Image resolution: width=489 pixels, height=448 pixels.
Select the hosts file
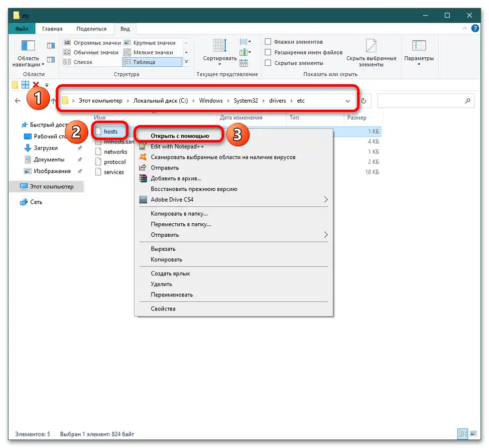point(111,132)
